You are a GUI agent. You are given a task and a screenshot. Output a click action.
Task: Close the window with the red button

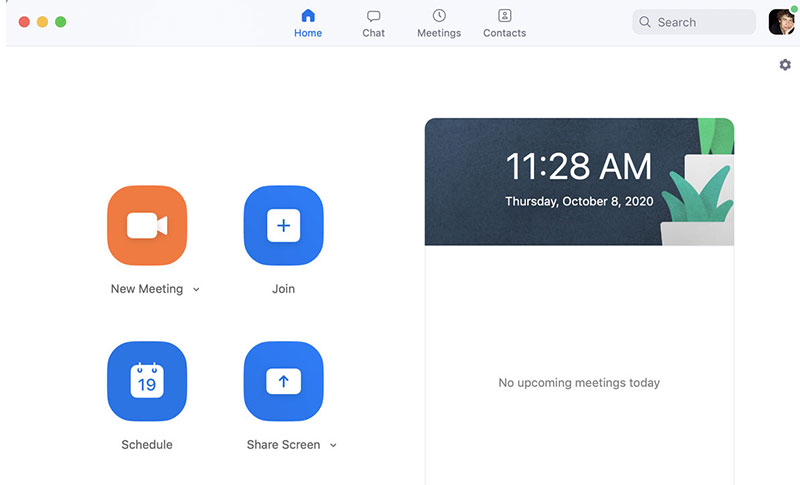pyautogui.click(x=24, y=22)
